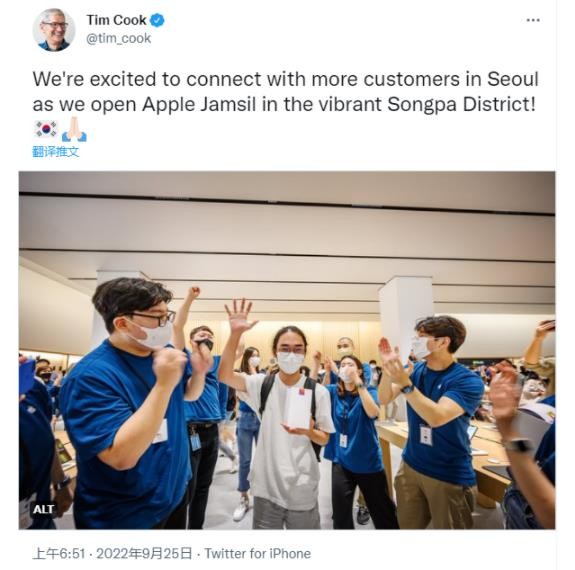The width and height of the screenshot is (575, 570).
Task: Click the blue verified badge
Action: (158, 20)
